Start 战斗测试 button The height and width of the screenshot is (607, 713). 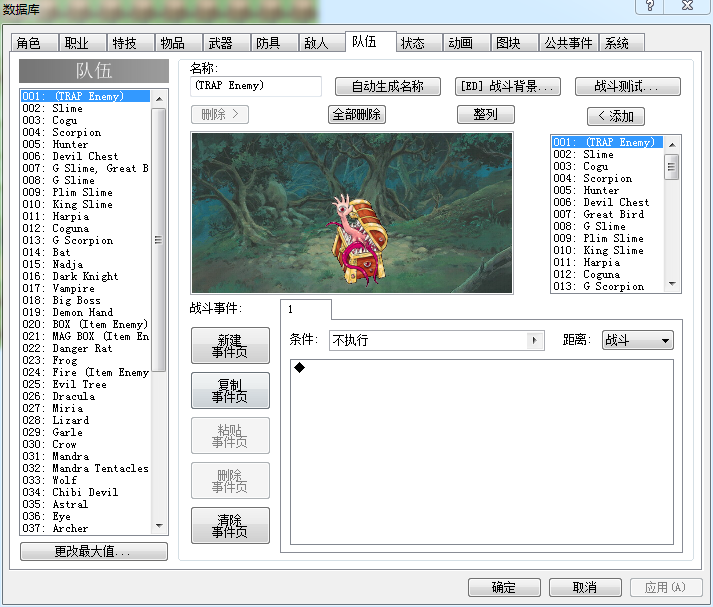(628, 86)
